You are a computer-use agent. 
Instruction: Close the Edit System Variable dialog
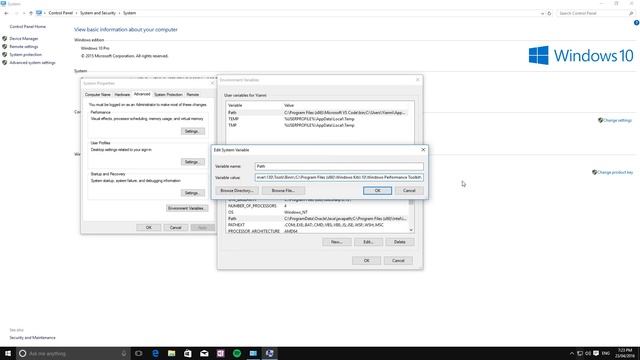(423, 150)
